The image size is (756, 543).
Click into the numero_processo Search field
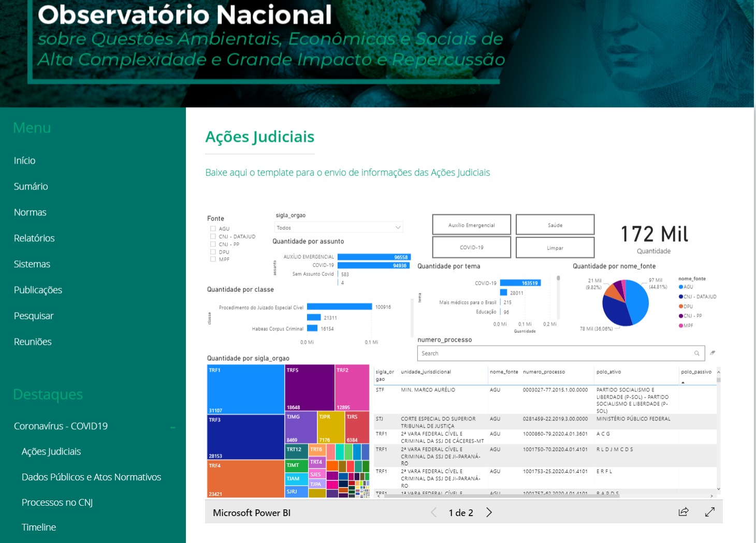(554, 354)
